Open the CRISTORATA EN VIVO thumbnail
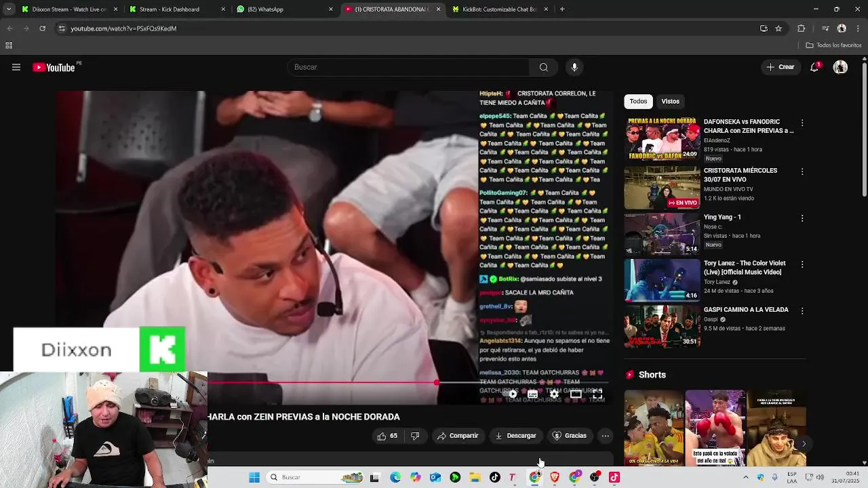Screen dimensions: 868x488 662,187
